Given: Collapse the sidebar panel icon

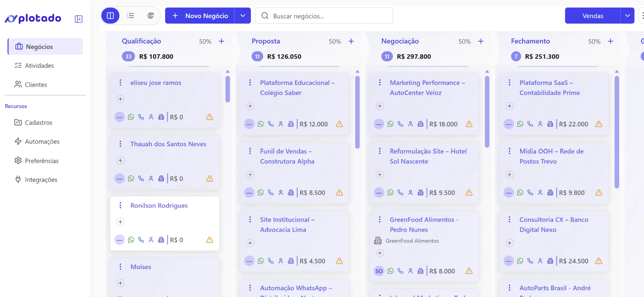Looking at the screenshot, I should coord(78,19).
